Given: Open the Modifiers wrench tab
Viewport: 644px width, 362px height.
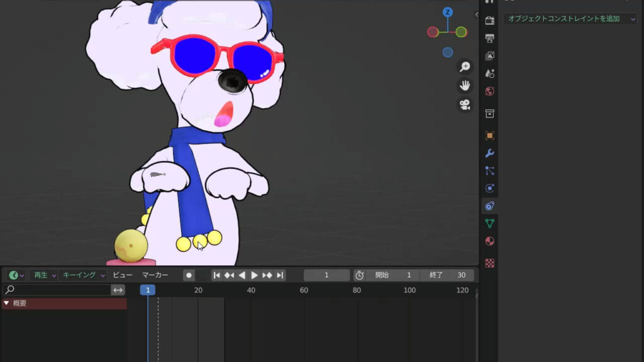Looking at the screenshot, I should click(x=489, y=153).
